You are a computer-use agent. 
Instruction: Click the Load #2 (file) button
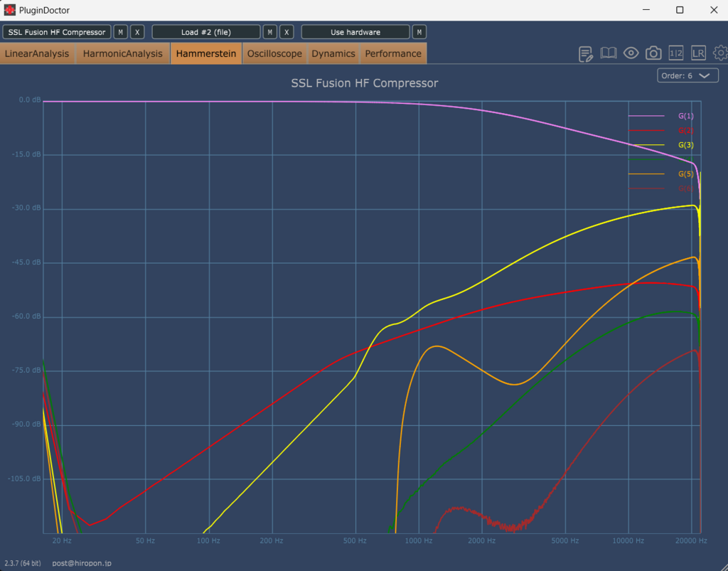[x=206, y=32]
